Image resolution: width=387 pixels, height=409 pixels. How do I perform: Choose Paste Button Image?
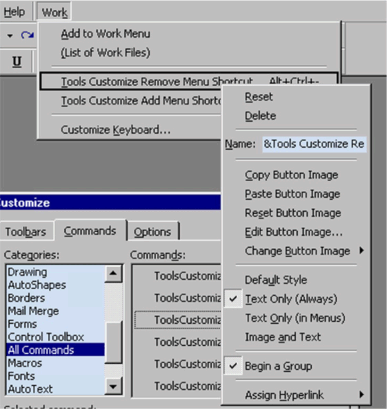pos(292,194)
